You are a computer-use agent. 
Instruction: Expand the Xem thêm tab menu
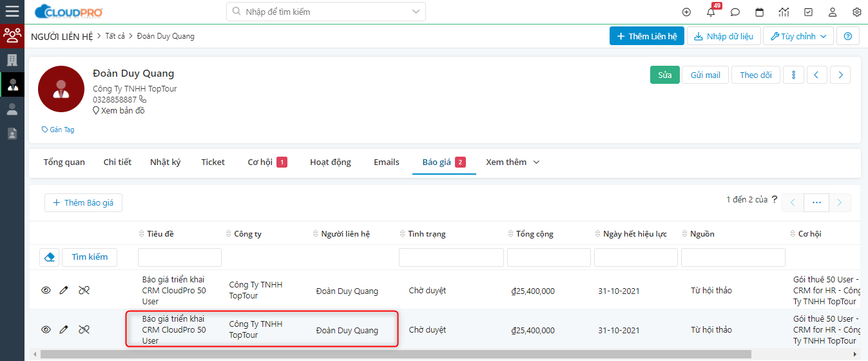click(x=513, y=162)
